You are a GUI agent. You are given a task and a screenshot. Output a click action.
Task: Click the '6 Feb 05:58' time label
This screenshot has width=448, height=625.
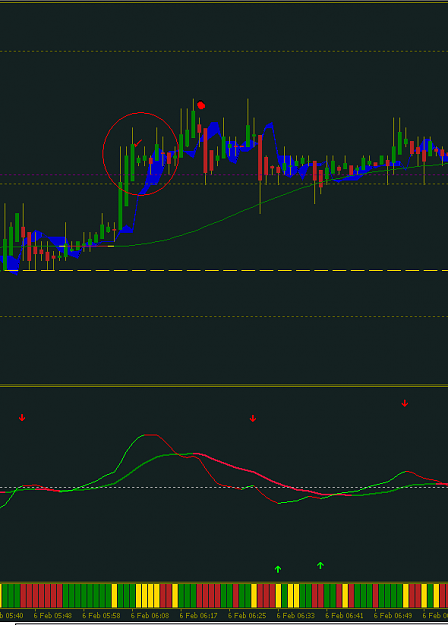pos(101,615)
